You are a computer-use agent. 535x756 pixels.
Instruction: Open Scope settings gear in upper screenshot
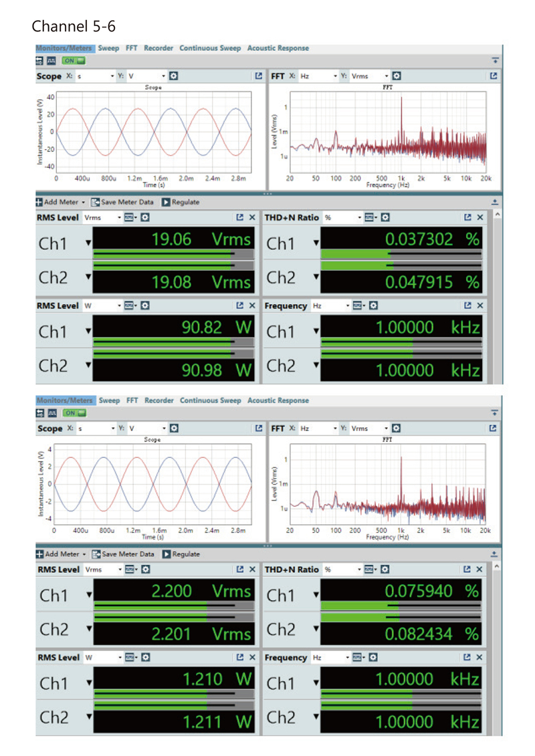173,76
